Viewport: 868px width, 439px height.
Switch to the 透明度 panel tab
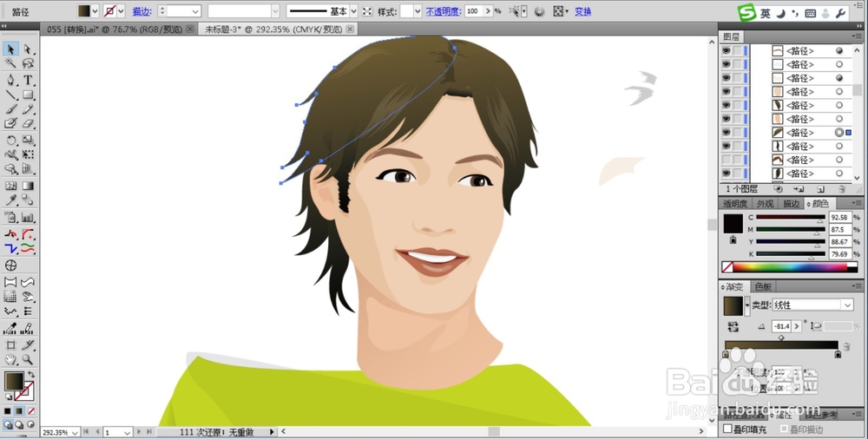tap(735, 204)
